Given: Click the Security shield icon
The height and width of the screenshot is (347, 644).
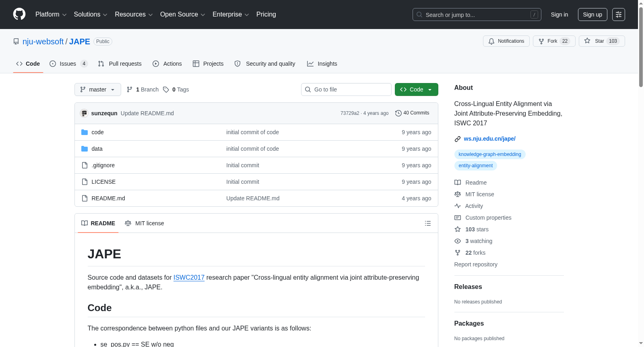Looking at the screenshot, I should 237,64.
